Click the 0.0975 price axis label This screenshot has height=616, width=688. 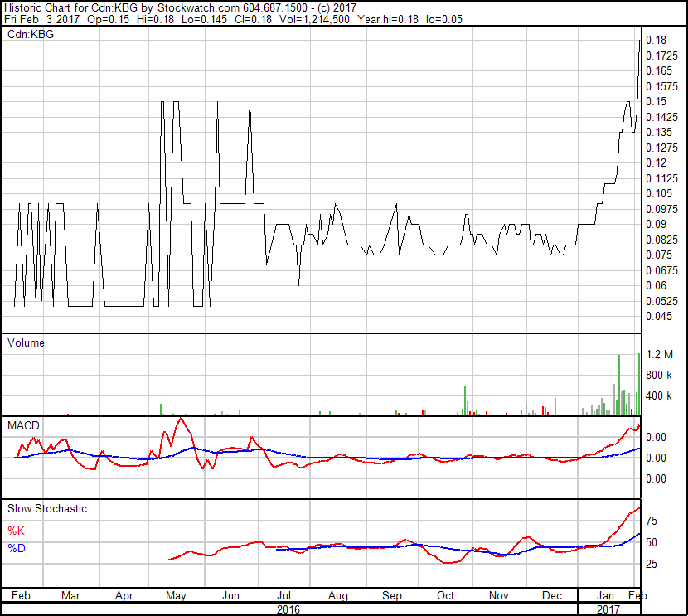(661, 209)
